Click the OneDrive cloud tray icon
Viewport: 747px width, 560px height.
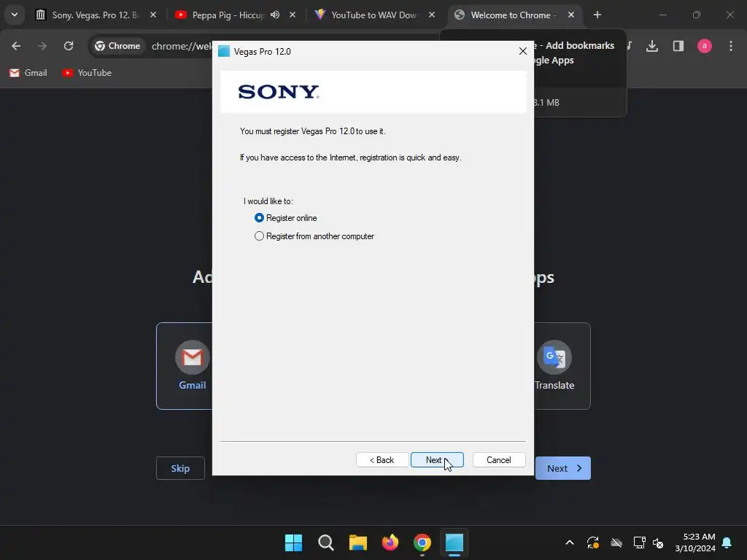pos(616,542)
